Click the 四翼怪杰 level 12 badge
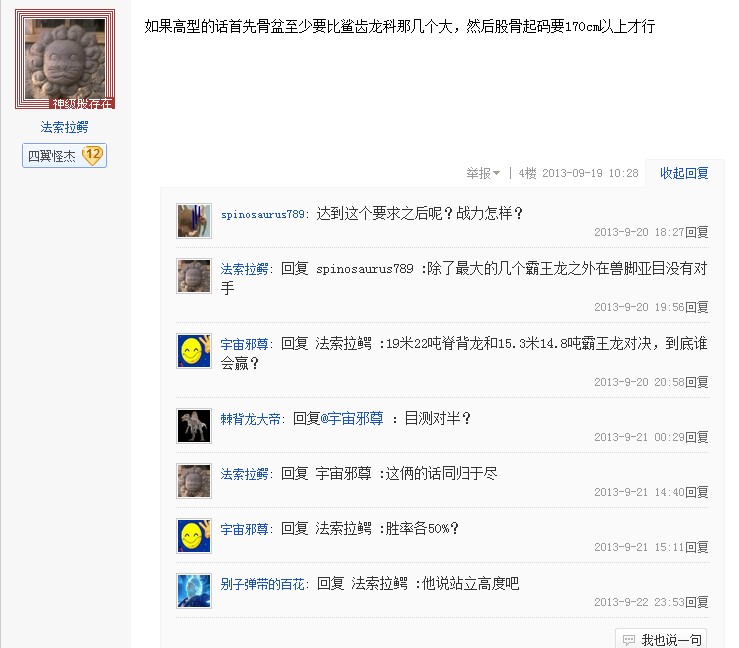Image resolution: width=739 pixels, height=648 pixels. 64,156
